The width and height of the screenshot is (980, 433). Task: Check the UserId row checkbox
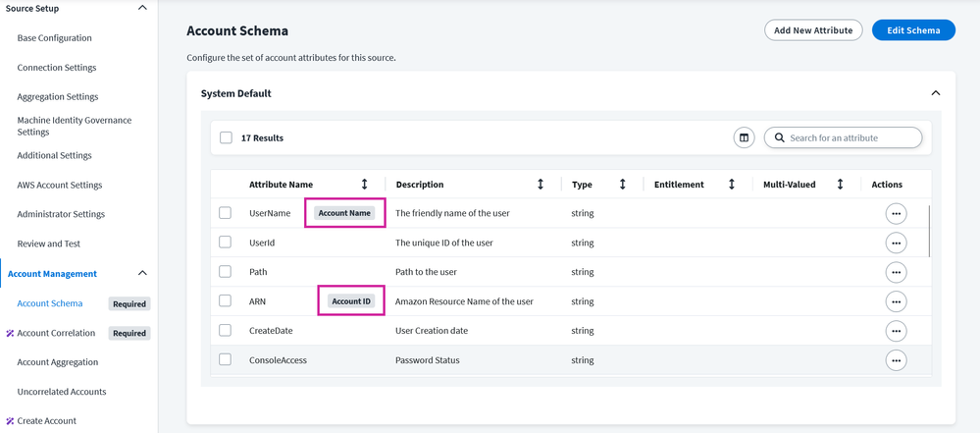[225, 243]
